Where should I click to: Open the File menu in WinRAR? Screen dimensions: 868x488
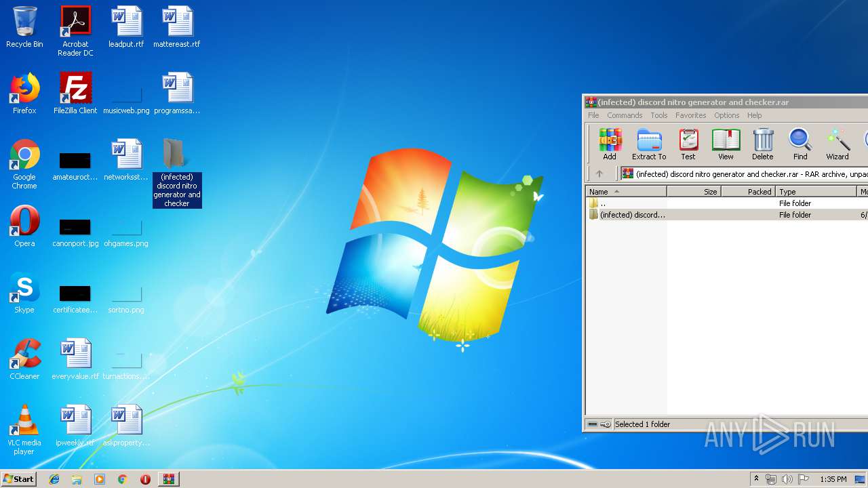pos(593,115)
